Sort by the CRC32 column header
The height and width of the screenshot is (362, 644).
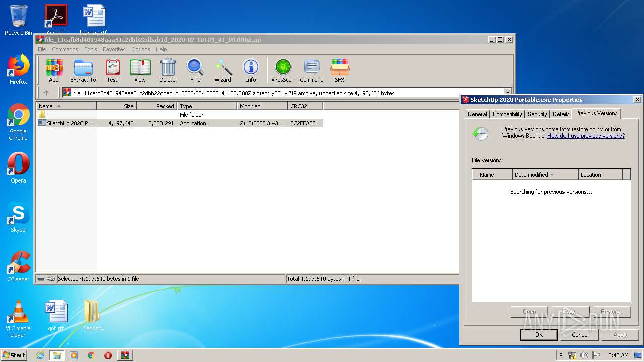pyautogui.click(x=305, y=106)
